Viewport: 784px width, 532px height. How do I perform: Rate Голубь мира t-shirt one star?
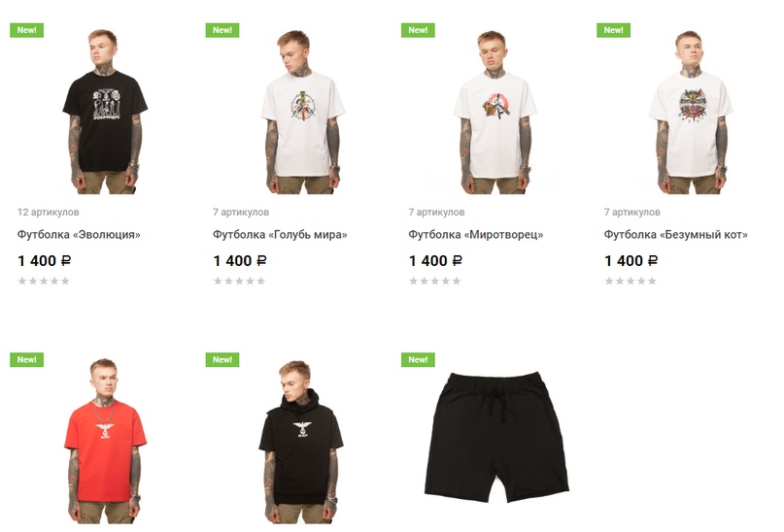[x=218, y=281]
